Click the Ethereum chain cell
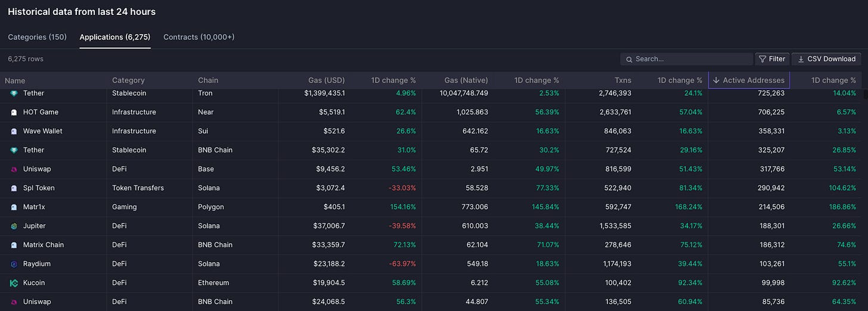This screenshot has width=868, height=311. [213, 283]
